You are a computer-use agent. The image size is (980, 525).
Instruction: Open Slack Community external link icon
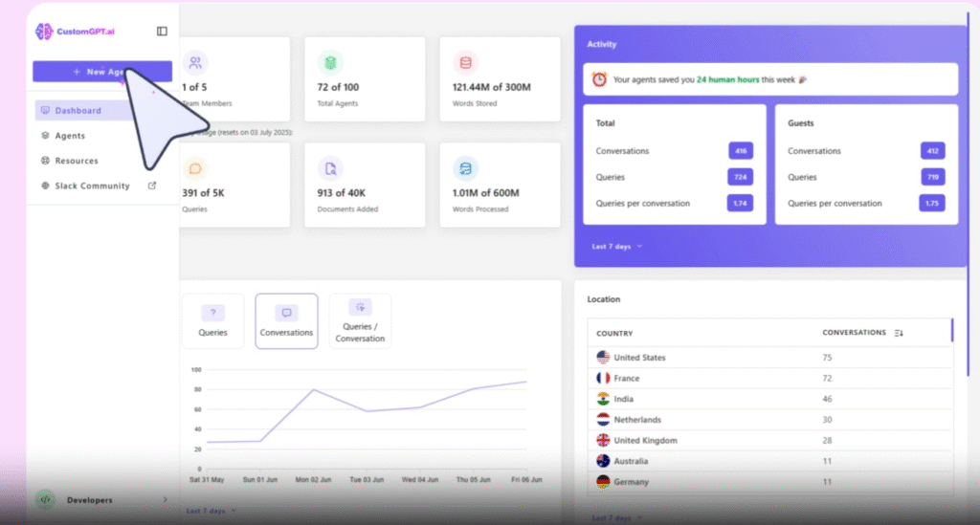pyautogui.click(x=152, y=186)
